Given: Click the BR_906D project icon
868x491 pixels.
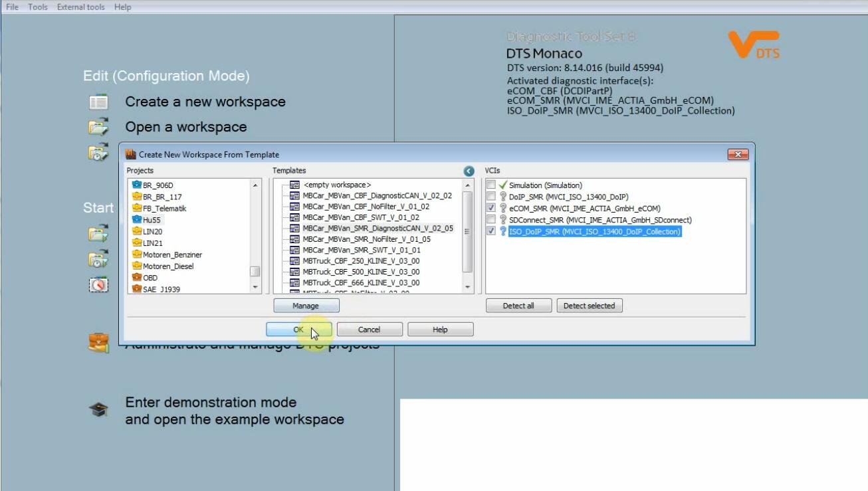Looking at the screenshot, I should [x=137, y=185].
